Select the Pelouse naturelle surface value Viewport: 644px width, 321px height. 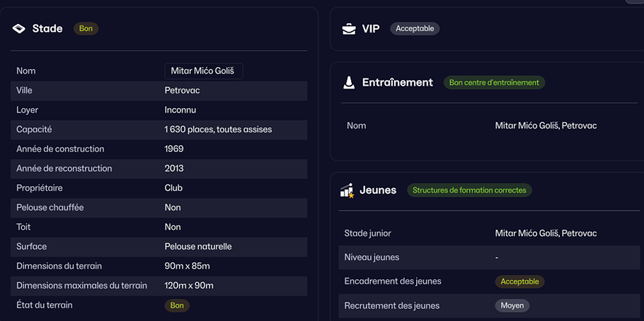pyautogui.click(x=198, y=247)
